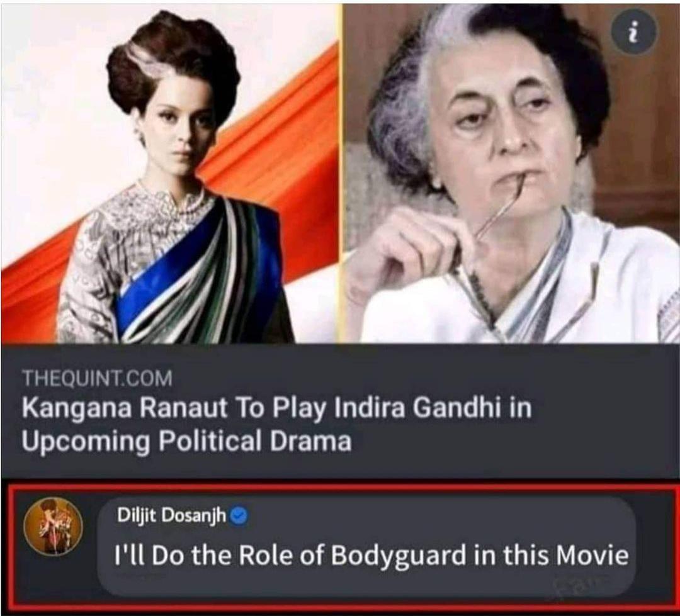Viewport: 680px width, 616px height.
Task: Open the THEQUINT.COM source link
Action: (97, 378)
